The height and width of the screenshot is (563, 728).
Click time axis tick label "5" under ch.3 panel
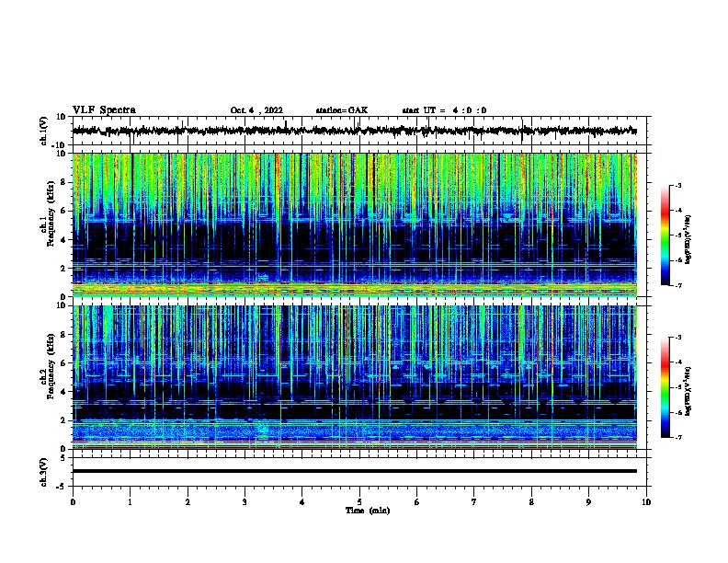coord(359,502)
